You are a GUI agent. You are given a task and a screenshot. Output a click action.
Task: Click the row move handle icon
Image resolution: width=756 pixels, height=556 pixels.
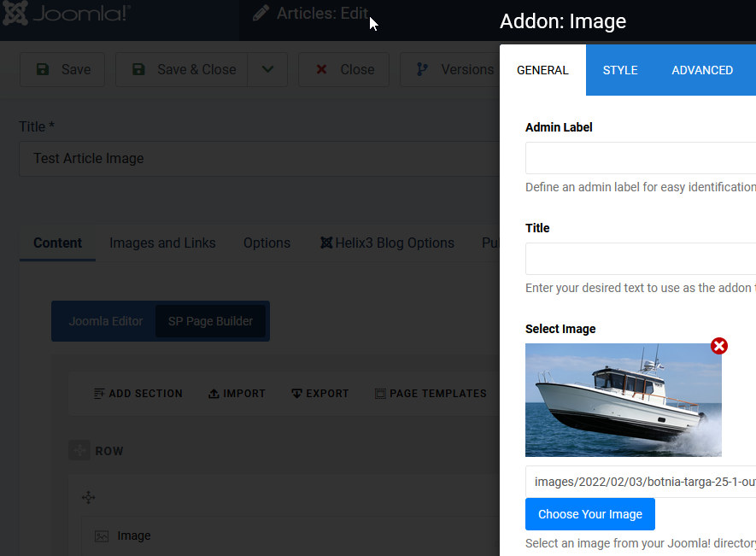pyautogui.click(x=79, y=451)
